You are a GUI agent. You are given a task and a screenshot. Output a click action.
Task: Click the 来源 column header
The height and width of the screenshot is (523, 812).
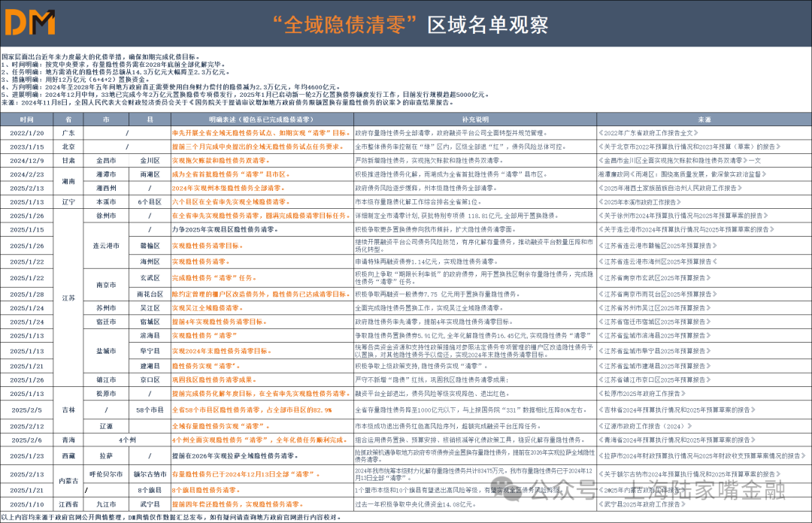(x=704, y=119)
